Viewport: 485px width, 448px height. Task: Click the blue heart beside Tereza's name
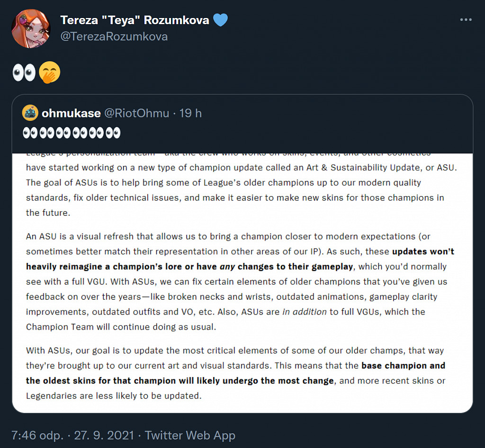click(x=220, y=20)
